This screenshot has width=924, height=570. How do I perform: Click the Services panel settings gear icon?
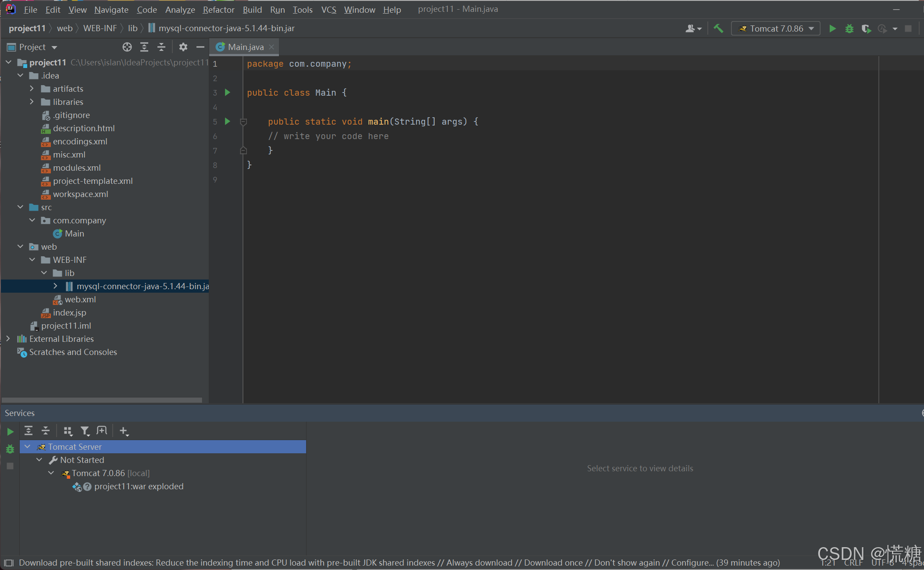922,413
